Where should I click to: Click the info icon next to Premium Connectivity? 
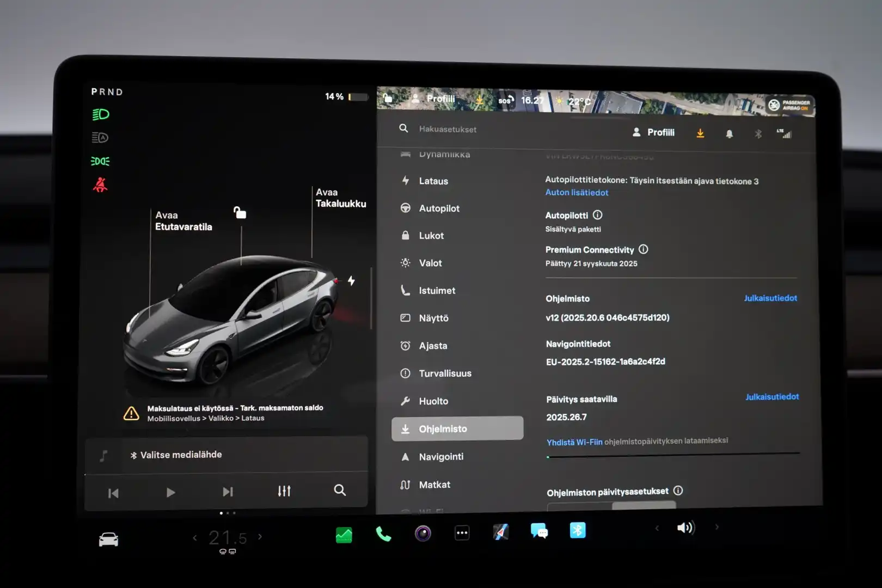(x=643, y=249)
